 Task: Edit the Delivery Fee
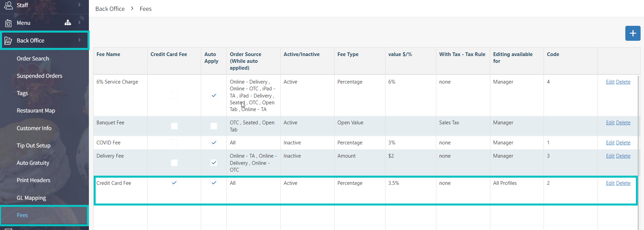pos(610,156)
